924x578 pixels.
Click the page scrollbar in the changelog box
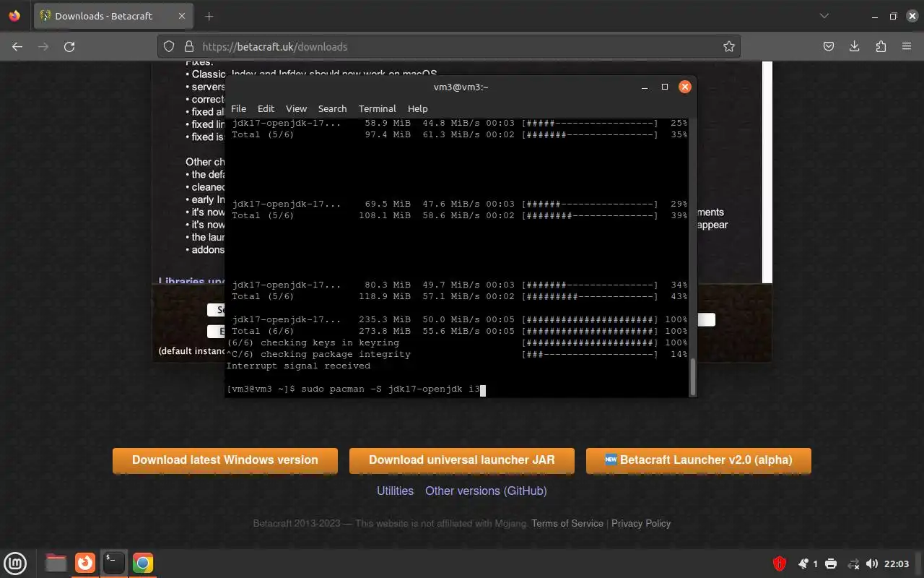pos(767,172)
